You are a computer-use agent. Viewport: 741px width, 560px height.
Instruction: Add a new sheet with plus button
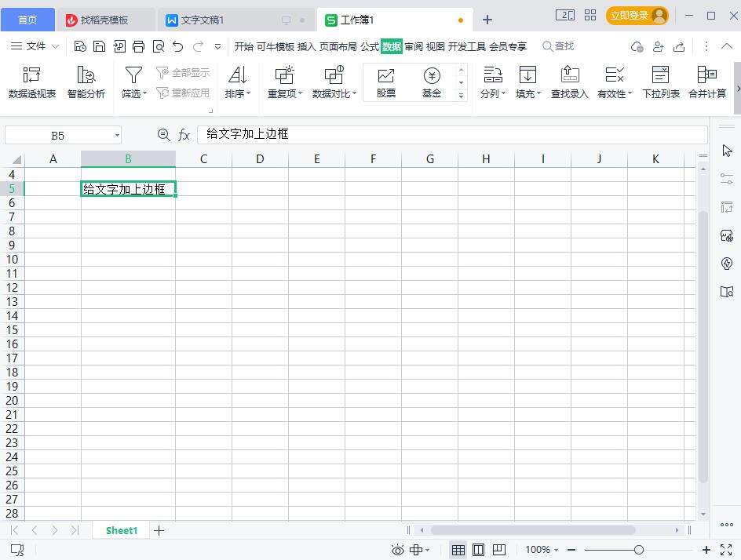click(159, 530)
